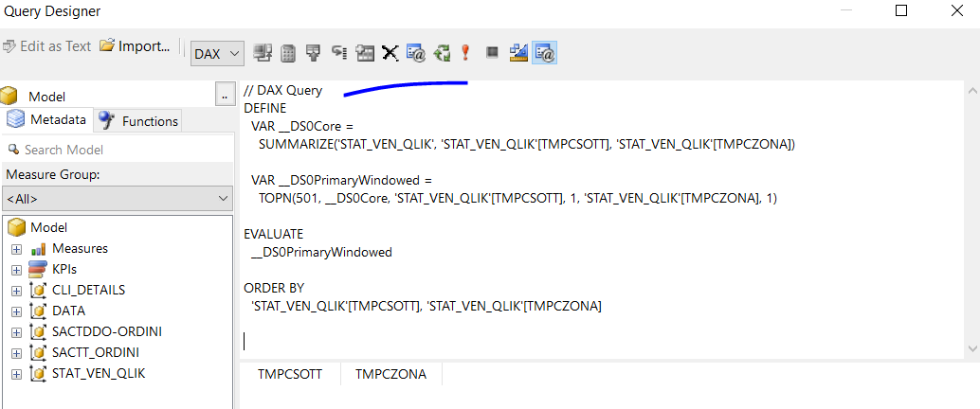
Task: Run query with red exclamation icon
Action: pyautogui.click(x=465, y=53)
